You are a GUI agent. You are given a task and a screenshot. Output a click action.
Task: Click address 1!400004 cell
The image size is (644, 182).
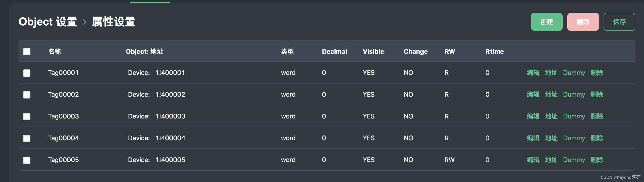170,138
